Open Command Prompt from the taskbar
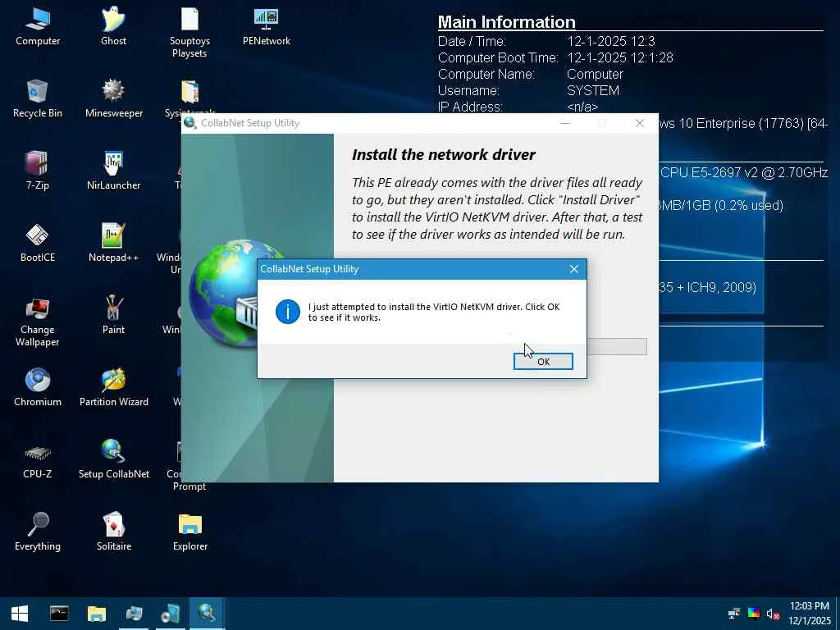 tap(59, 614)
